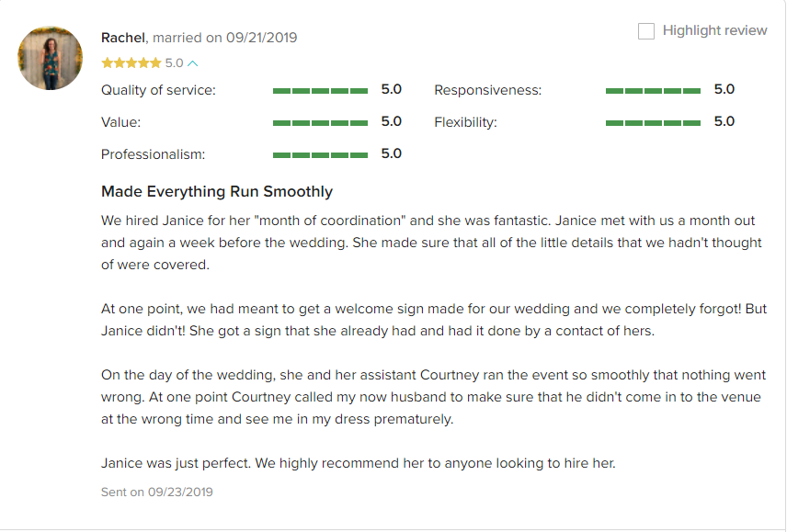Click the reviewer name Rachel
The width and height of the screenshot is (787, 532).
pos(123,38)
